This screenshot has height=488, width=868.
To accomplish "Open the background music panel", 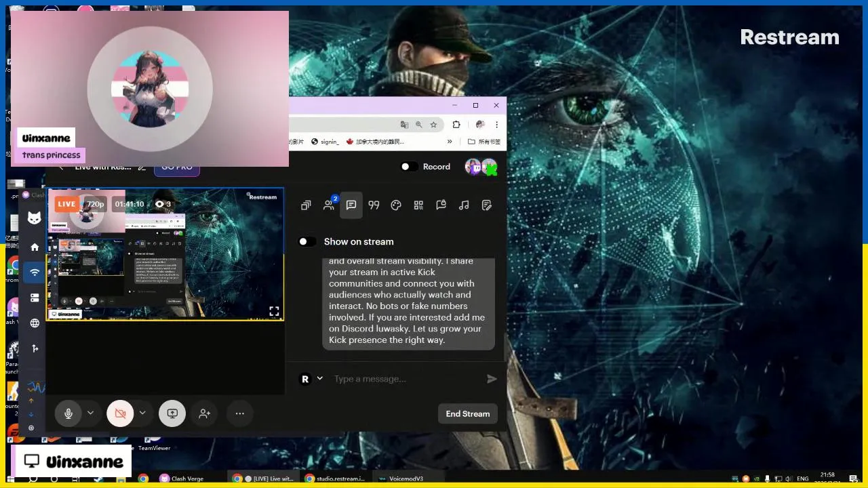I will [x=464, y=205].
